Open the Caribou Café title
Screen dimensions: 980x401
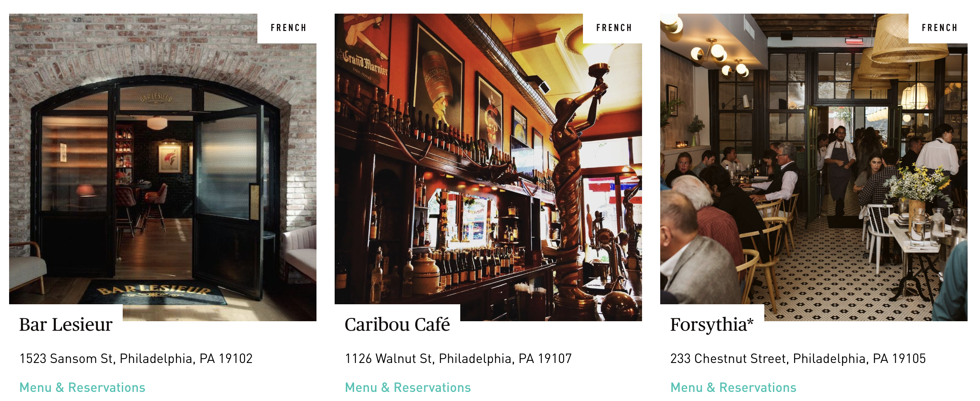[397, 325]
